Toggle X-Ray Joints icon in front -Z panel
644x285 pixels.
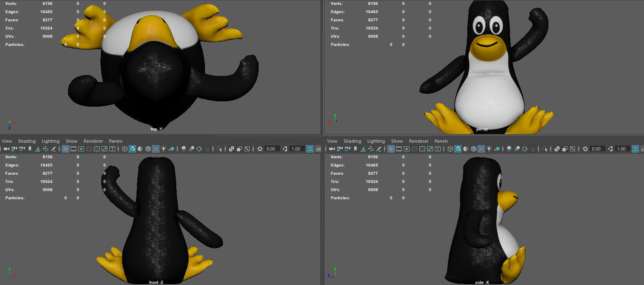pos(247,149)
